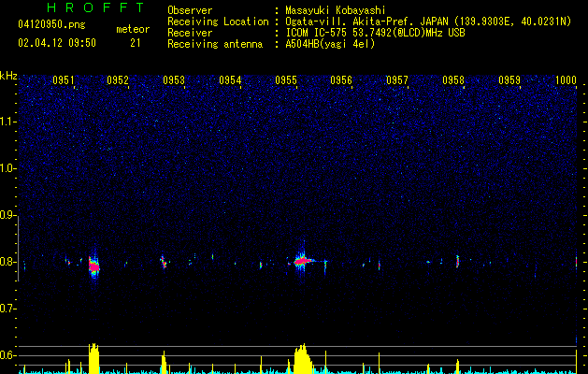The image size is (588, 374).
Task: Click the 0.8 kHz axis label
Action: (x=7, y=262)
